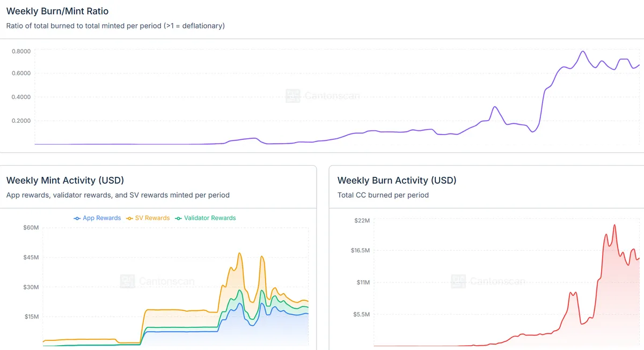Click the green Validator Rewards legend marker

(x=179, y=218)
